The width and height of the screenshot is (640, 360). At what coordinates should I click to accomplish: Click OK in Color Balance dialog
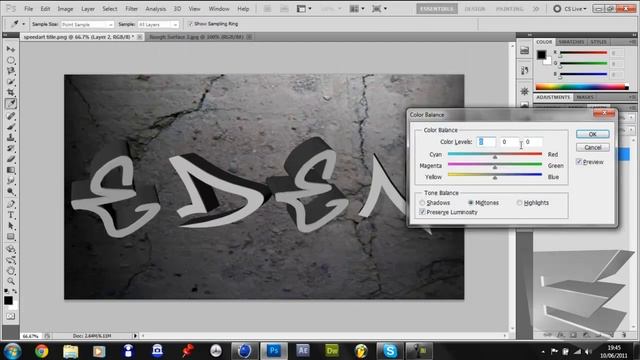(x=593, y=134)
